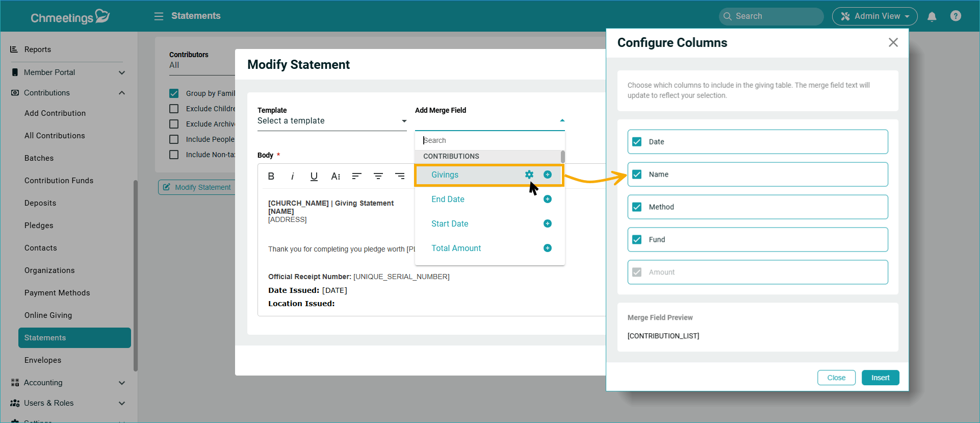Click the top header Search field

click(771, 16)
